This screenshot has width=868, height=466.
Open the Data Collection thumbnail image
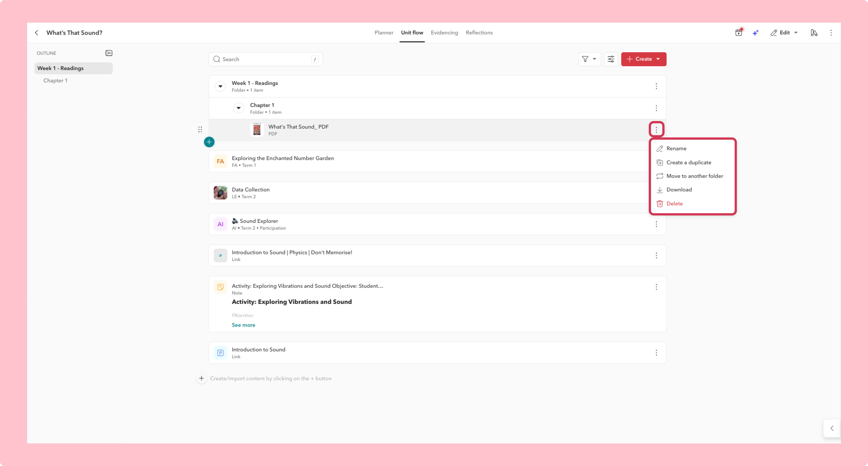pyautogui.click(x=220, y=193)
